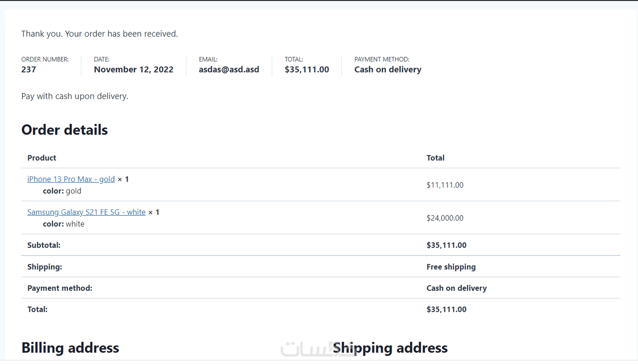Click the 'Pay with cash upon delivery' note

(x=75, y=96)
